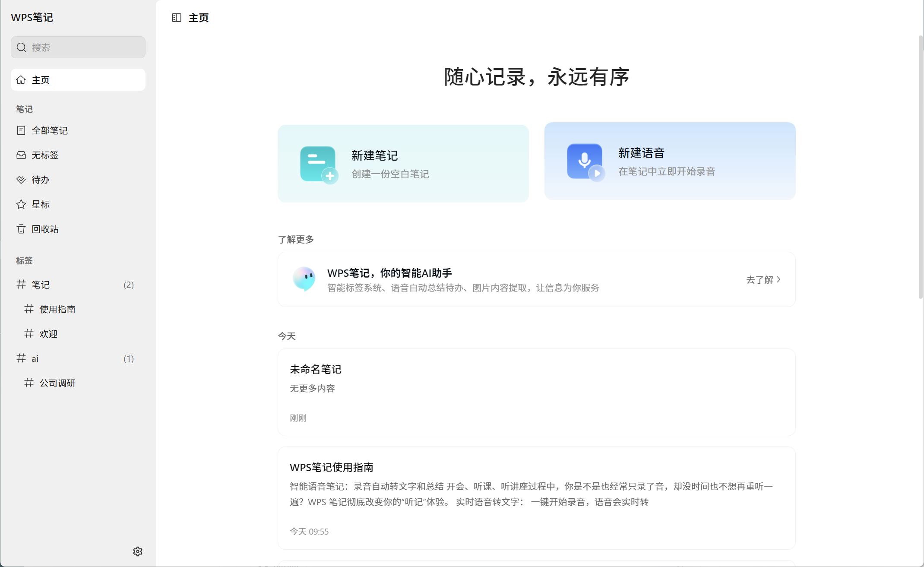Click the 全部笔记 notebook icon

(x=21, y=130)
